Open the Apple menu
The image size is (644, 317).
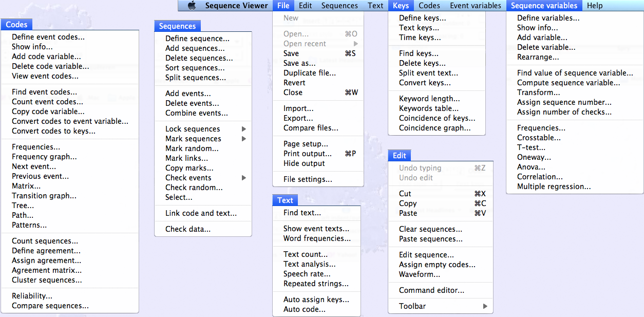[192, 6]
